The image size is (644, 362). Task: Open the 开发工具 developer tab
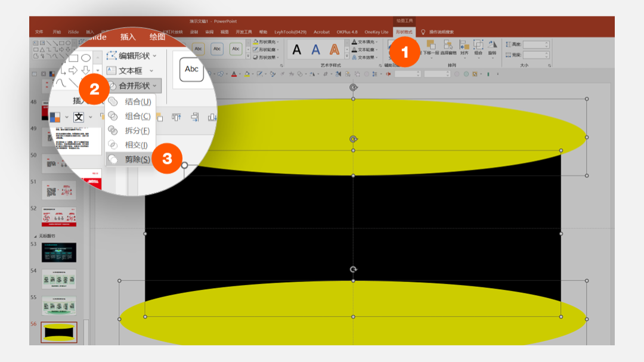[243, 32]
